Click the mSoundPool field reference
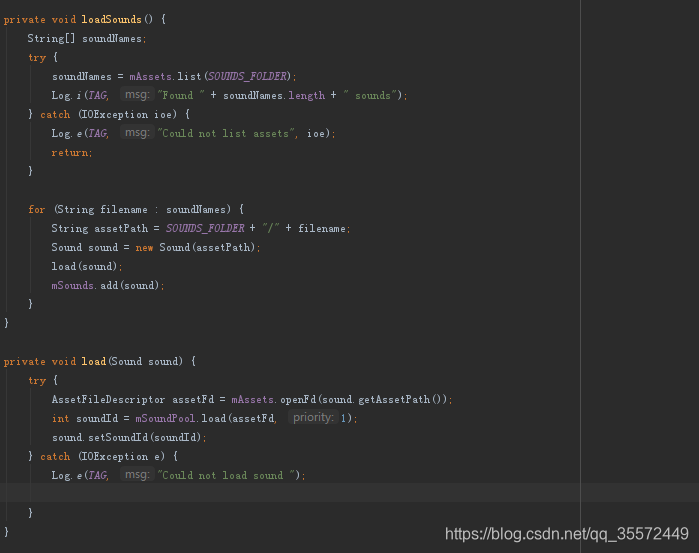The image size is (699, 553). pyautogui.click(x=165, y=418)
